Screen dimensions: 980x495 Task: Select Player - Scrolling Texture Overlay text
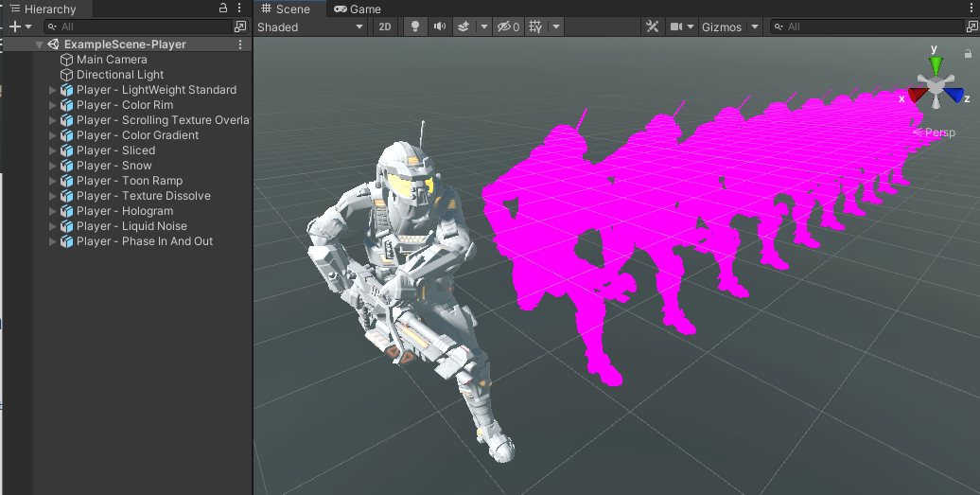tap(163, 120)
